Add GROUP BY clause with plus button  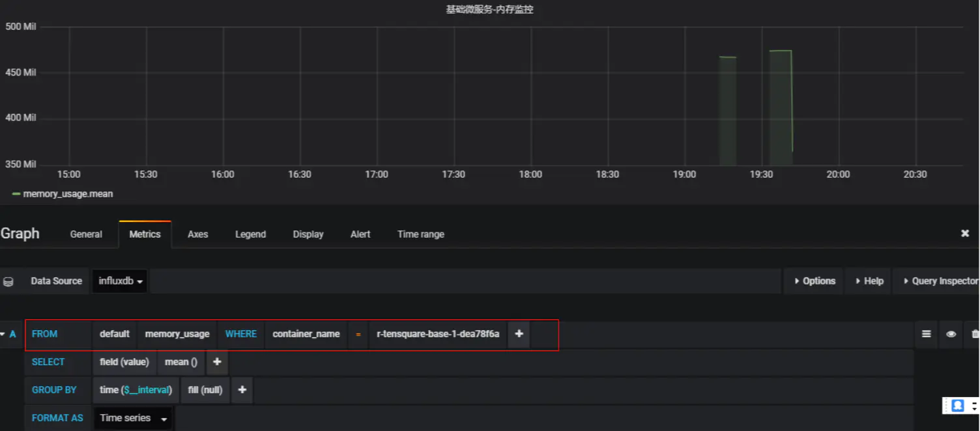[242, 390]
